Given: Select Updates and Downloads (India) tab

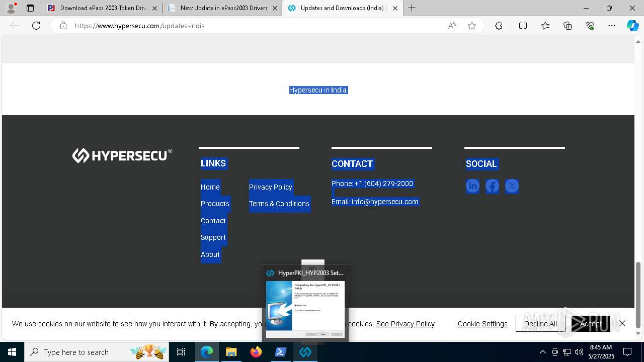Looking at the screenshot, I should click(343, 8).
